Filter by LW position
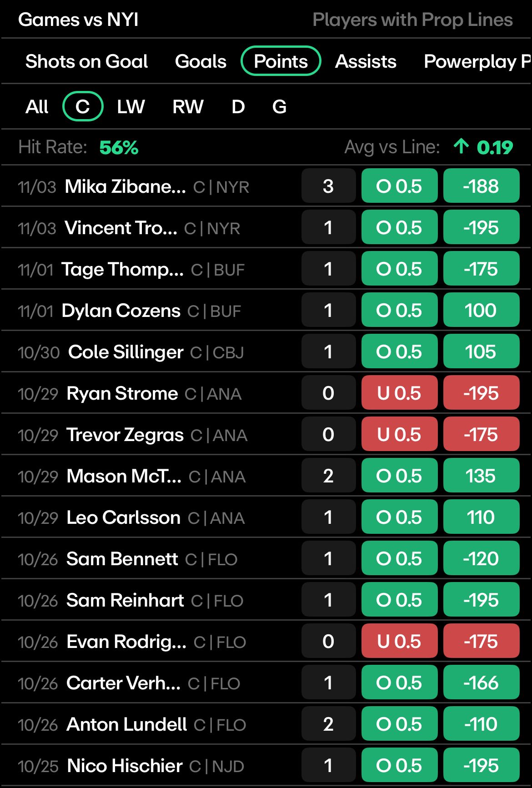 click(x=131, y=107)
